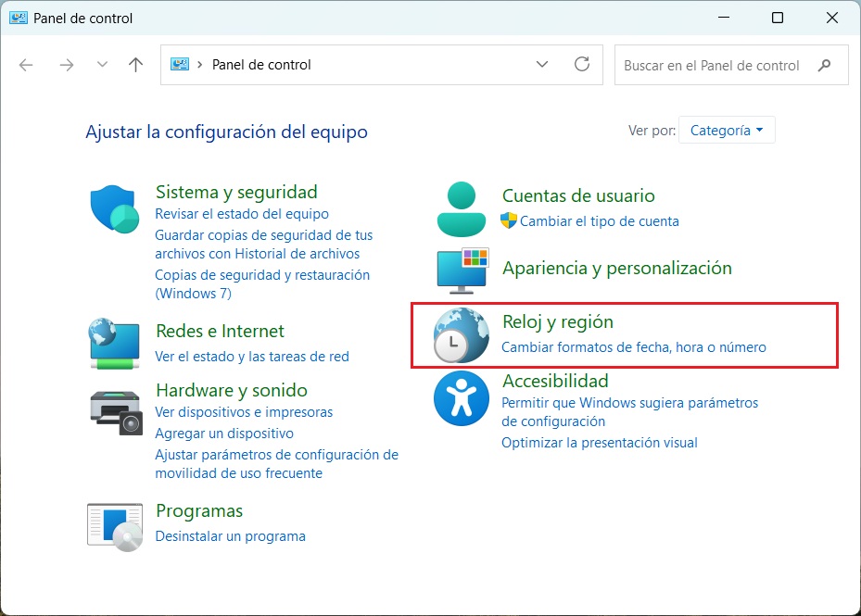Click the Cuentas de usuario icon
This screenshot has width=861, height=616.
pos(461,207)
